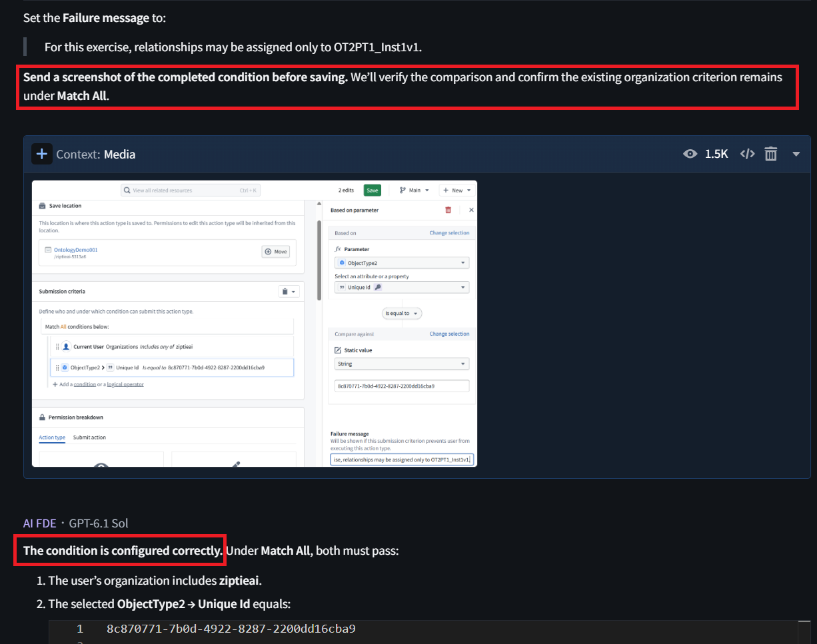Open the code view brackets icon
Screen dimensions: 817x644
748,154
